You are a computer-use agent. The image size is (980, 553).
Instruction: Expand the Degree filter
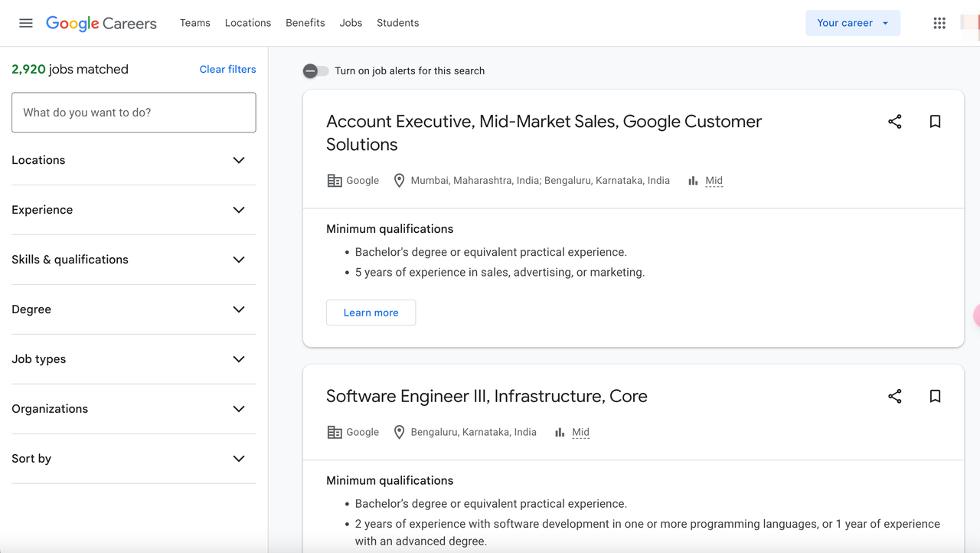(134, 309)
